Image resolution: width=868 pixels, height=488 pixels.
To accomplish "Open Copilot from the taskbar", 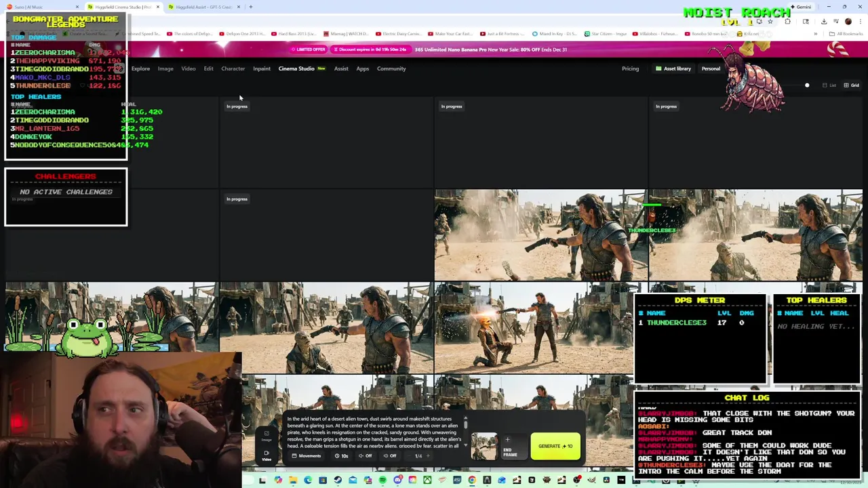I will point(278,480).
